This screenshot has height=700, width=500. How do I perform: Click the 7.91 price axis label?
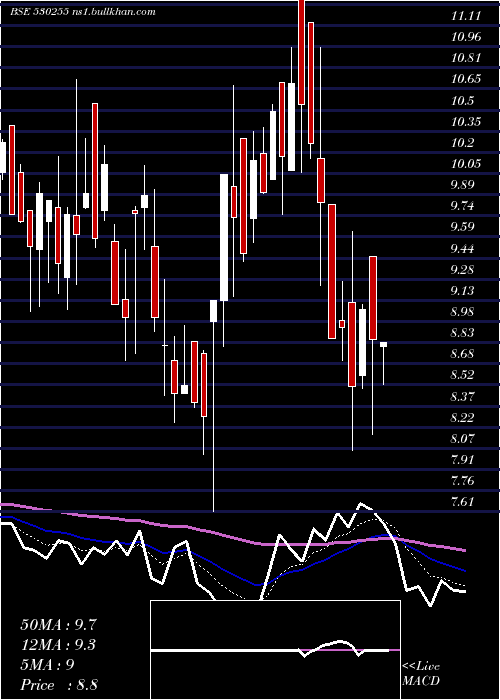tap(462, 460)
